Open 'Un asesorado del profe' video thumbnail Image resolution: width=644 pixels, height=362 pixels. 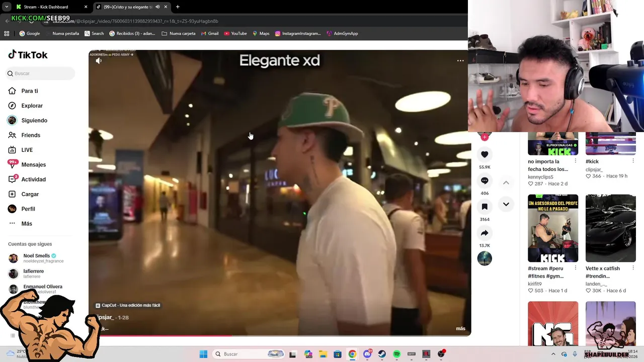click(553, 228)
